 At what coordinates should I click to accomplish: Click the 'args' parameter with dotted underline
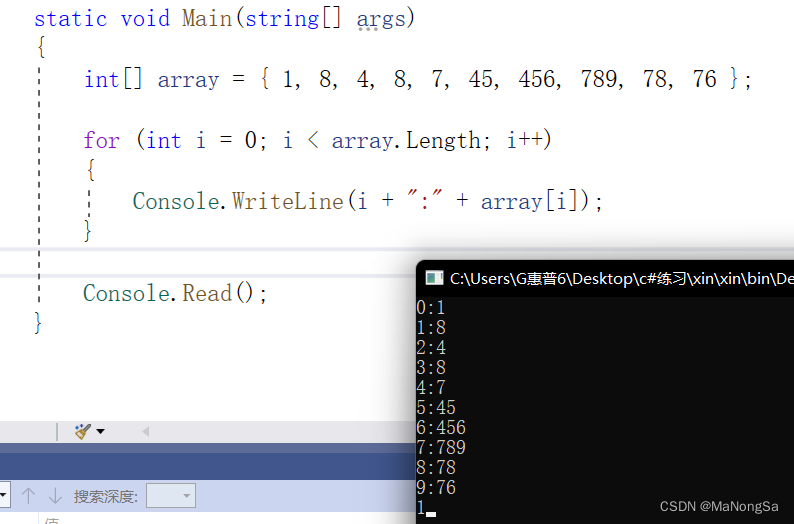click(381, 20)
